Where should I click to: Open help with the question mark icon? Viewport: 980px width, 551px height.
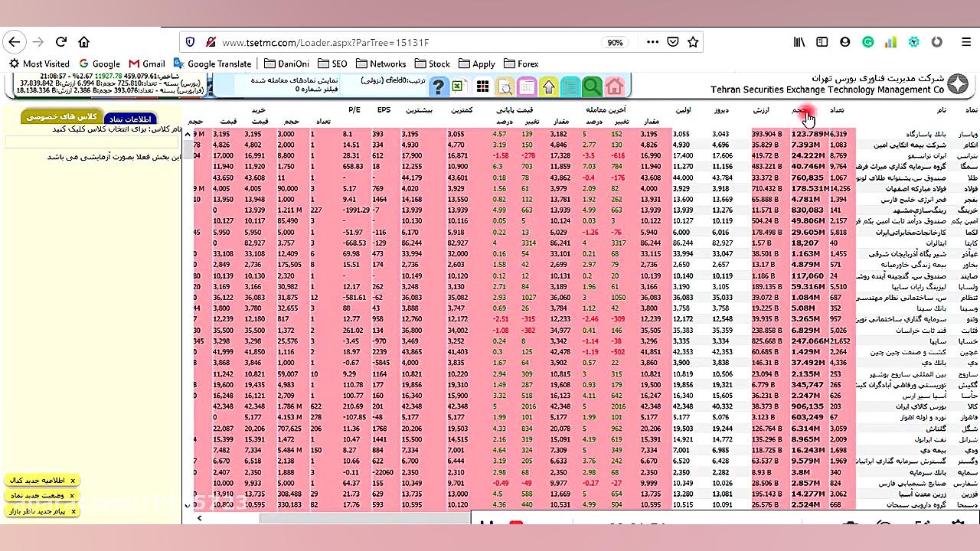pyautogui.click(x=438, y=86)
